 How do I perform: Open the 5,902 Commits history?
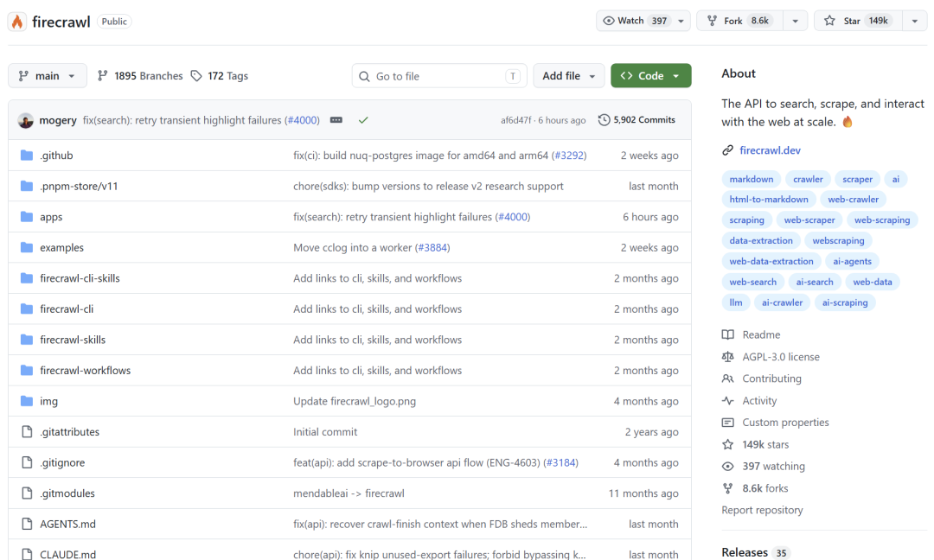pos(637,119)
